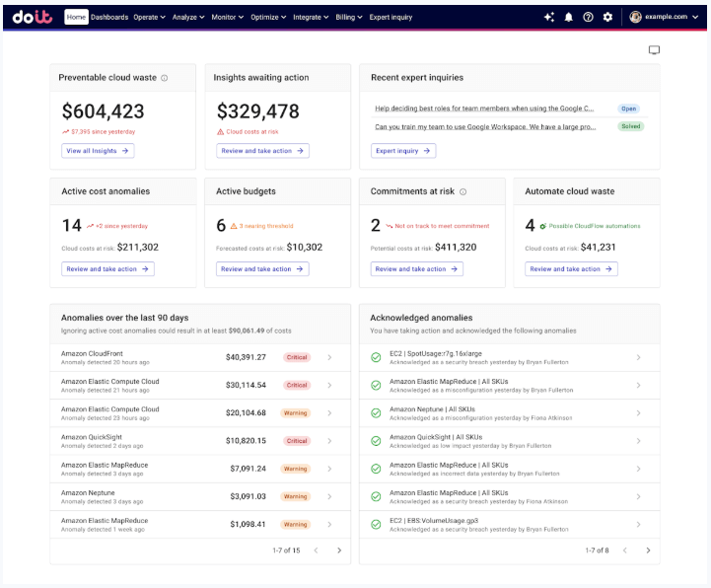
Task: Expand the Amazon CloudFront anomaly row chevron
Action: pyautogui.click(x=329, y=357)
